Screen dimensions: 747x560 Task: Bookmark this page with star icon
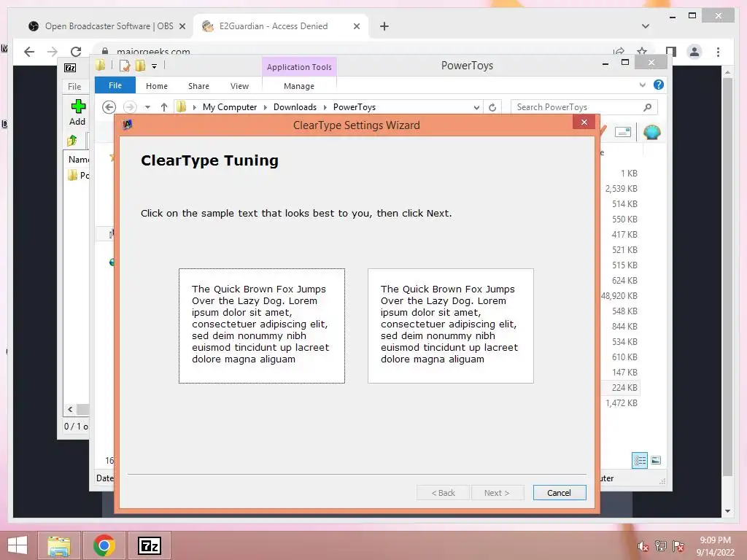tap(642, 51)
